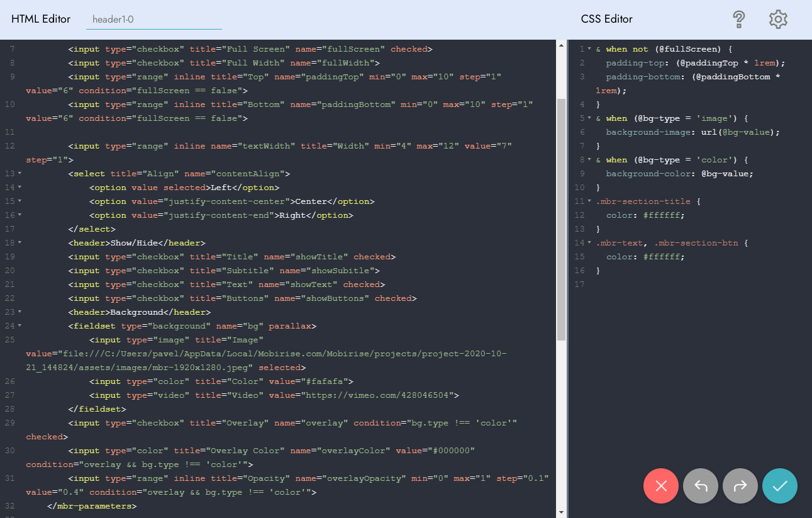Collapse the select block at line 13
This screenshot has width=812, height=518.
[19, 174]
